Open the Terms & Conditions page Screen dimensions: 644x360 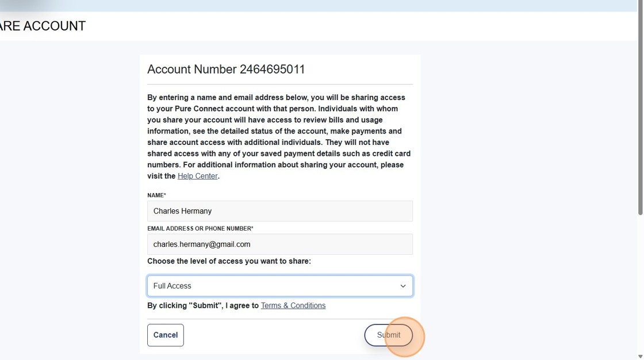[x=293, y=305]
